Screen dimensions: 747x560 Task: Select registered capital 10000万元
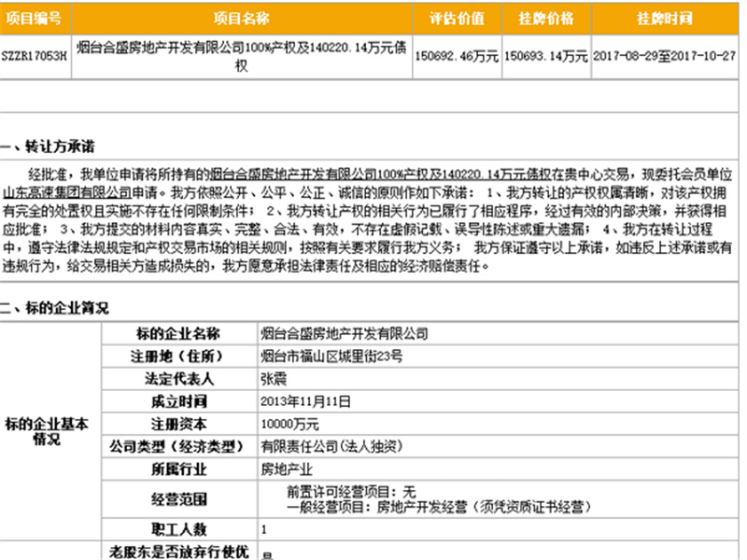click(289, 424)
